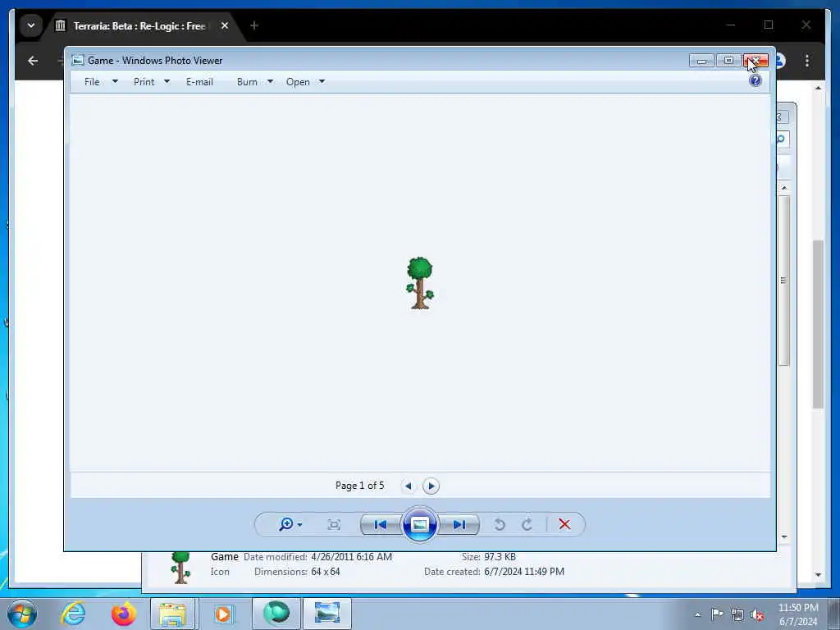Click Date modified value 4/26/2011 6:16 AM
This screenshot has width=840, height=630.
coord(351,557)
